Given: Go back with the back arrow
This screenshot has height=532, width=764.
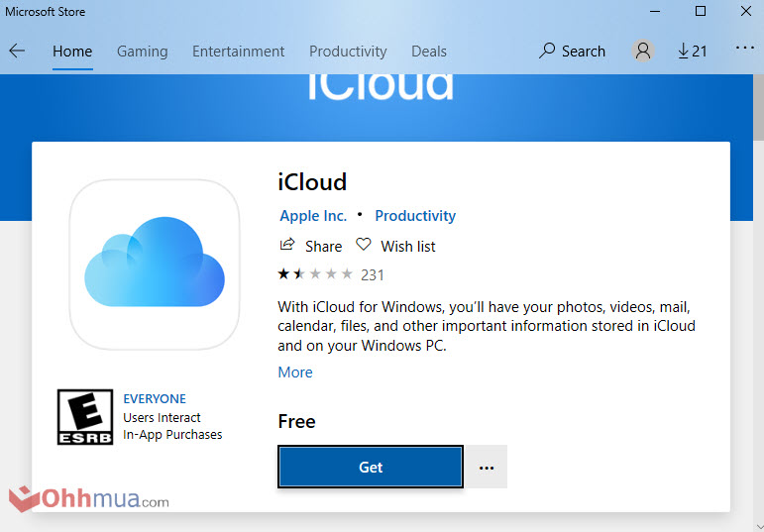Looking at the screenshot, I should pos(17,51).
